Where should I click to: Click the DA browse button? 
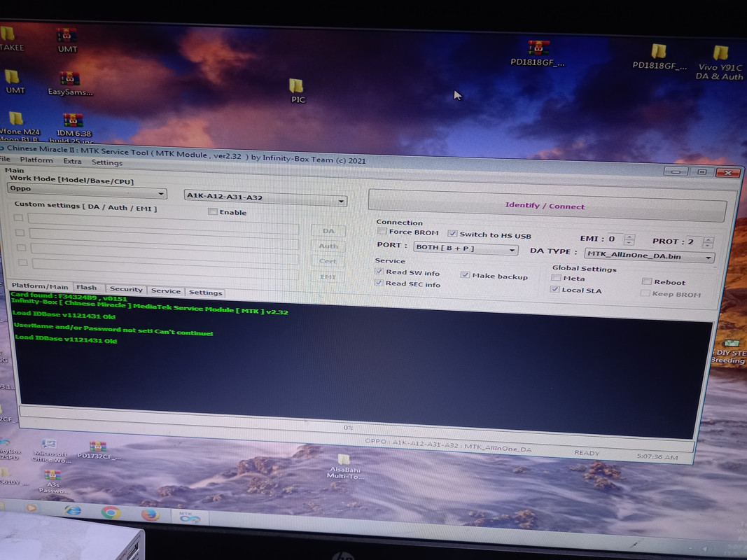pyautogui.click(x=328, y=230)
